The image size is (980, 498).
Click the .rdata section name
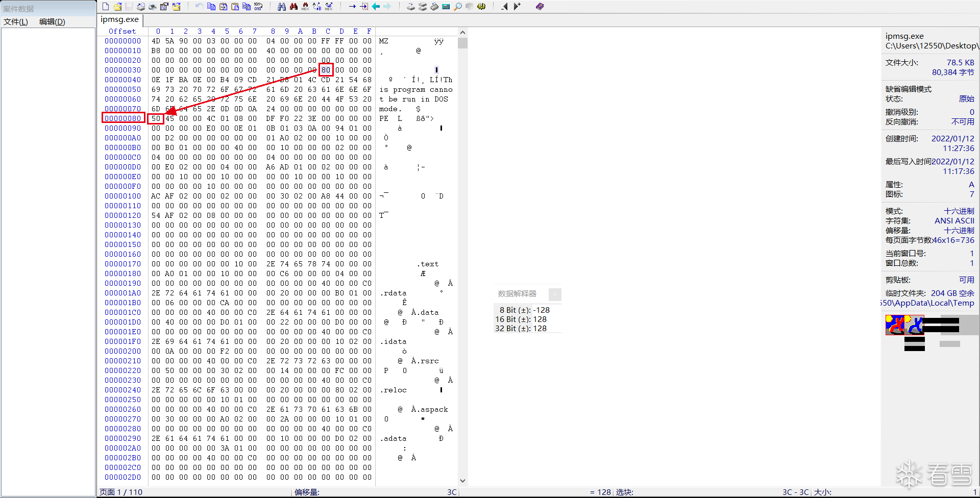tap(393, 293)
